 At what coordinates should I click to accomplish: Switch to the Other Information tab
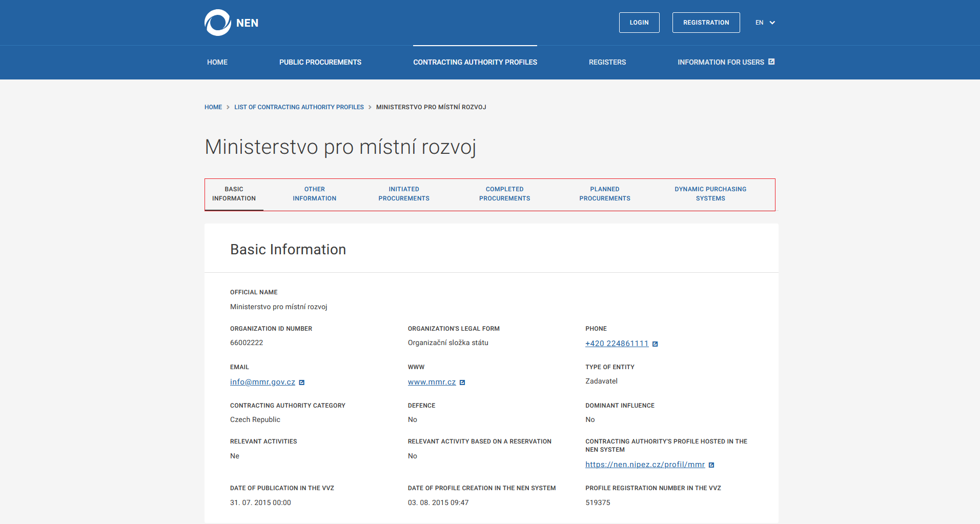coord(315,194)
